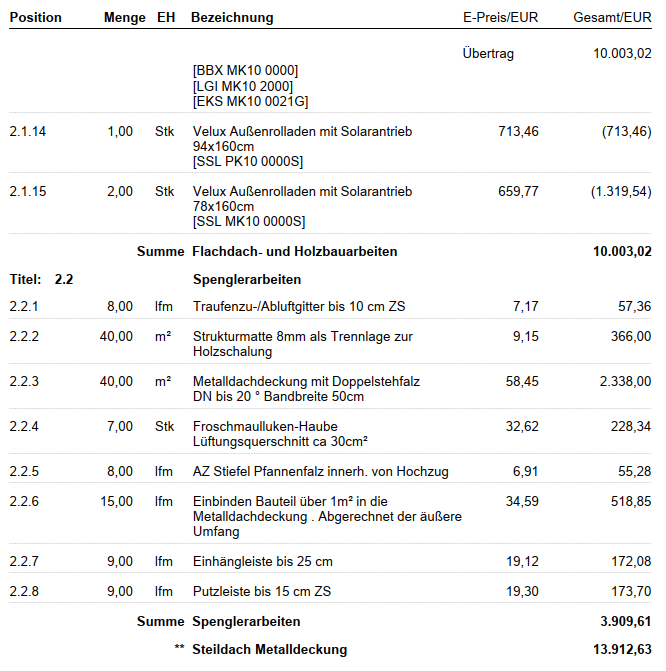
Task: Click Steildach Metalldeckung total 13.912,63
Action: [x=622, y=649]
